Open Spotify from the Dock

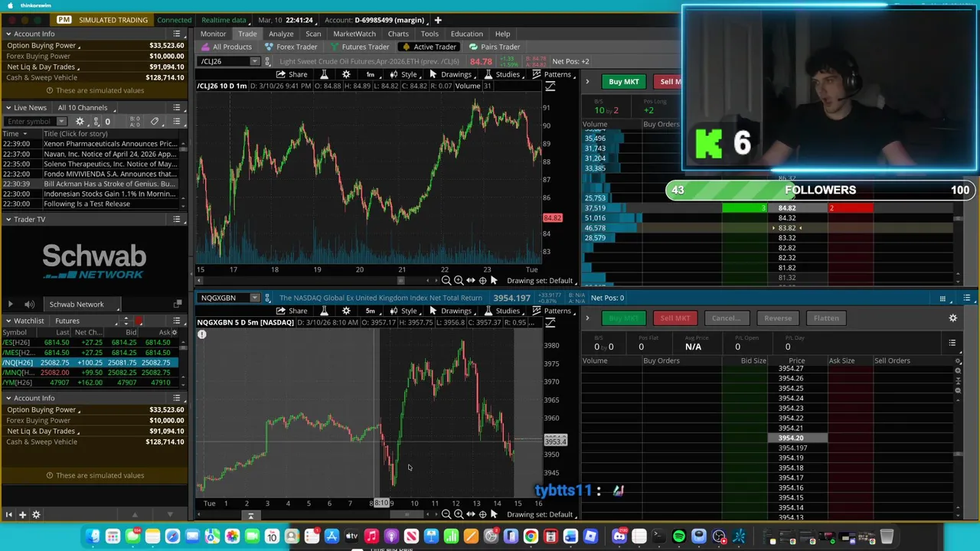(x=679, y=536)
